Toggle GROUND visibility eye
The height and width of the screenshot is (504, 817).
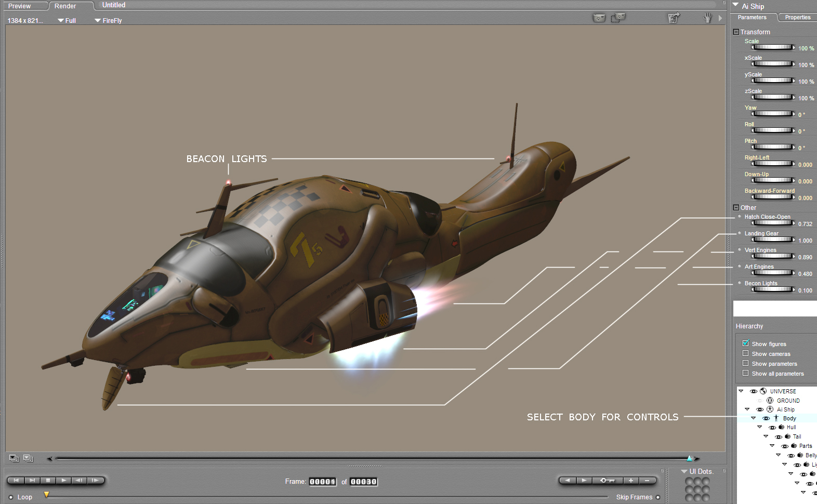pyautogui.click(x=760, y=401)
